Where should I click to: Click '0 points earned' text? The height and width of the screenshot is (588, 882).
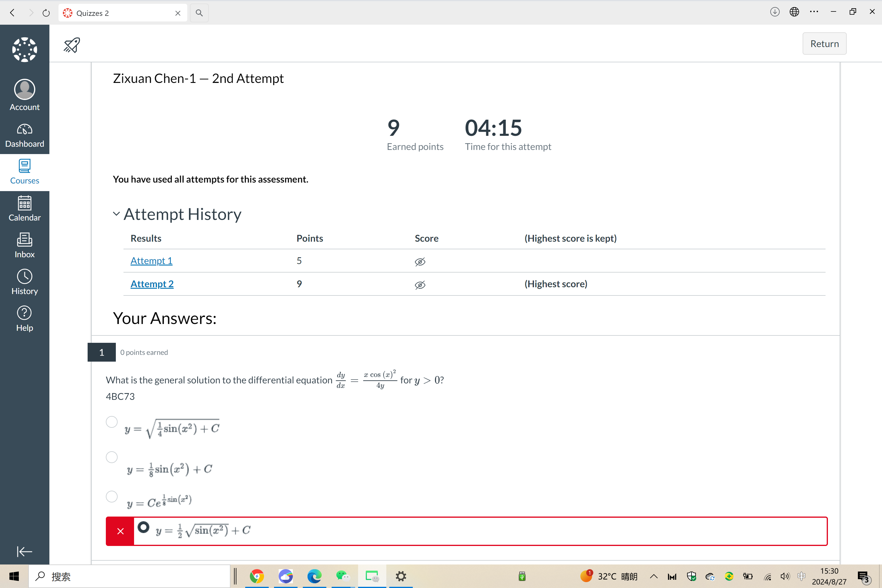click(x=144, y=352)
